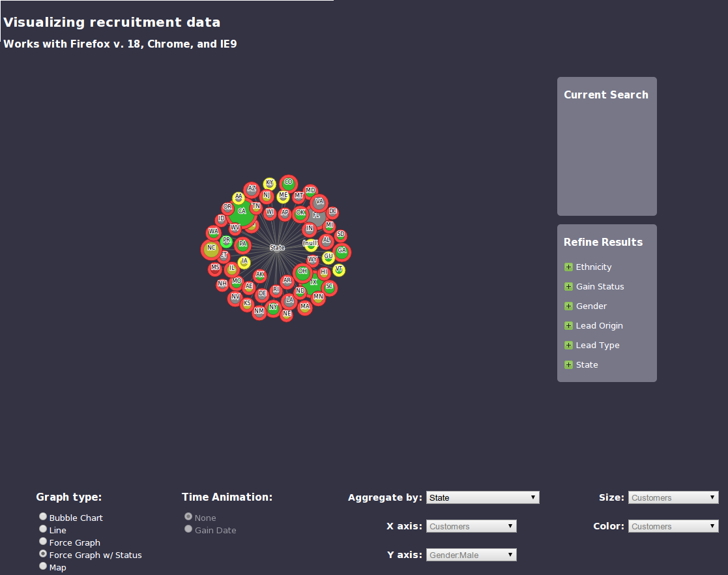Screen dimensions: 728x575
Task: Open the Y axis Gender:Male dropdown
Action: click(x=471, y=555)
